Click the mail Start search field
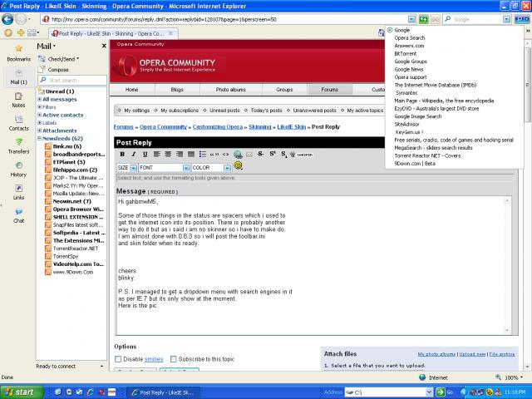 click(x=72, y=80)
